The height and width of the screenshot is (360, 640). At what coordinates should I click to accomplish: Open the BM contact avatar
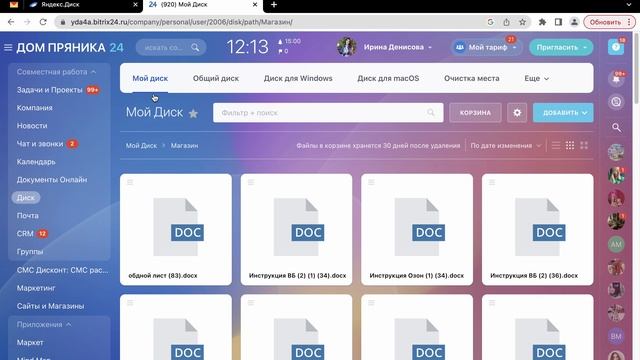point(616,336)
